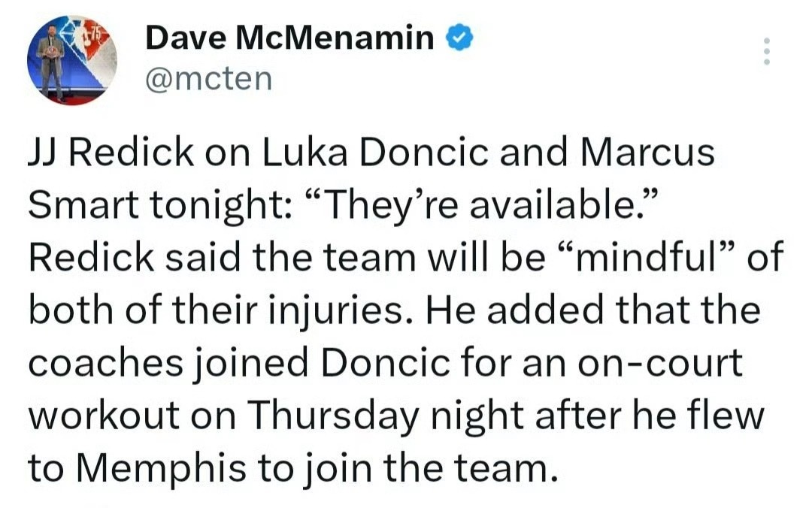Click the name "Marcus" in the tweet
This screenshot has width=812, height=508.
pos(647,153)
